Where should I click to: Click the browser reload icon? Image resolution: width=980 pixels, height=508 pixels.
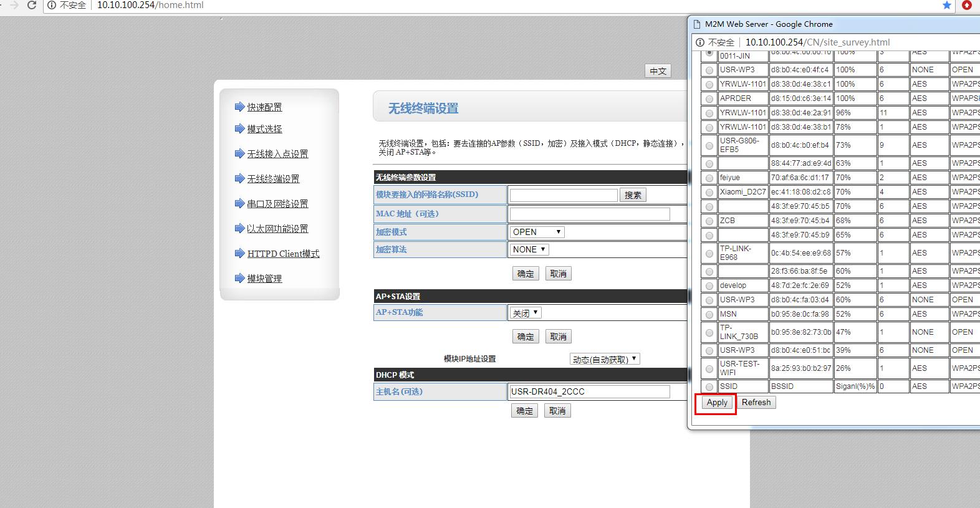(x=31, y=5)
